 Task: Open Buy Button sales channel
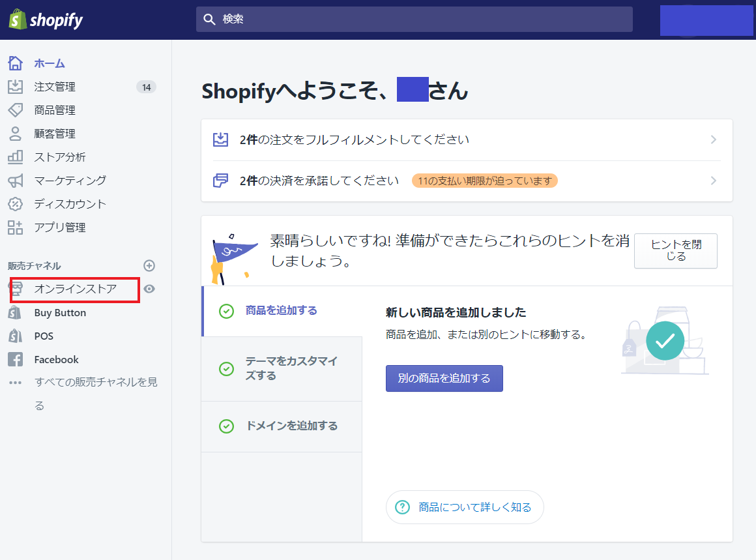pos(60,312)
